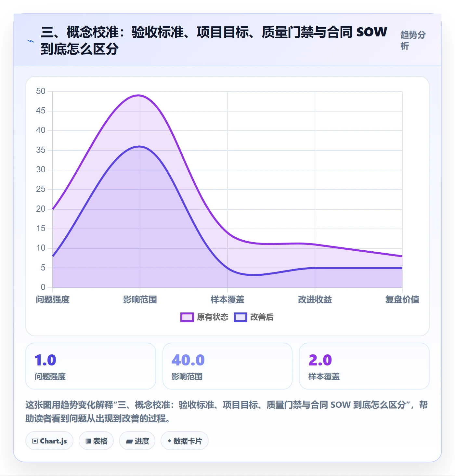Click the description paragraph starting 这张图用趋势变化

[x=227, y=412]
